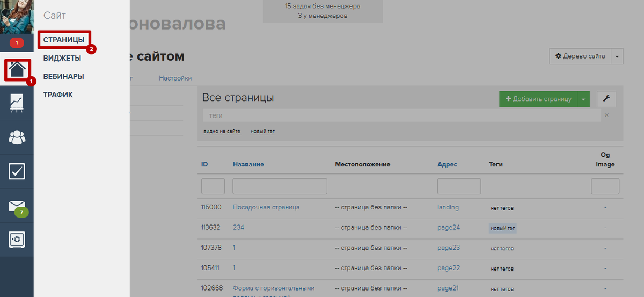Open the page24 address link

click(449, 228)
